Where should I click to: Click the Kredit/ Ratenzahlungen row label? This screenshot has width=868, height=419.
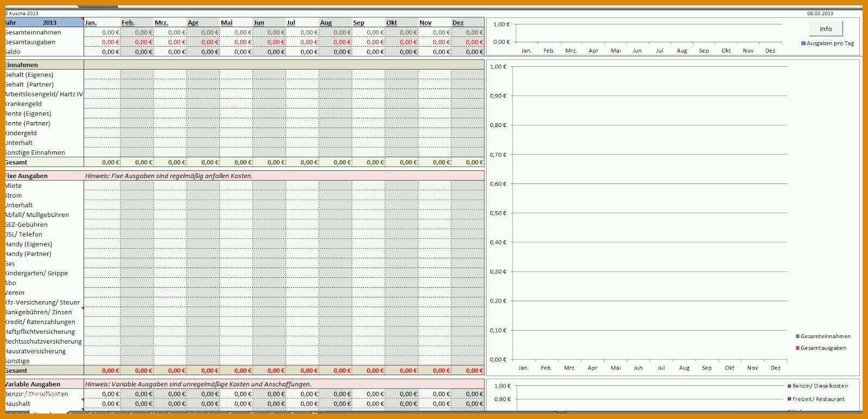[x=40, y=322]
